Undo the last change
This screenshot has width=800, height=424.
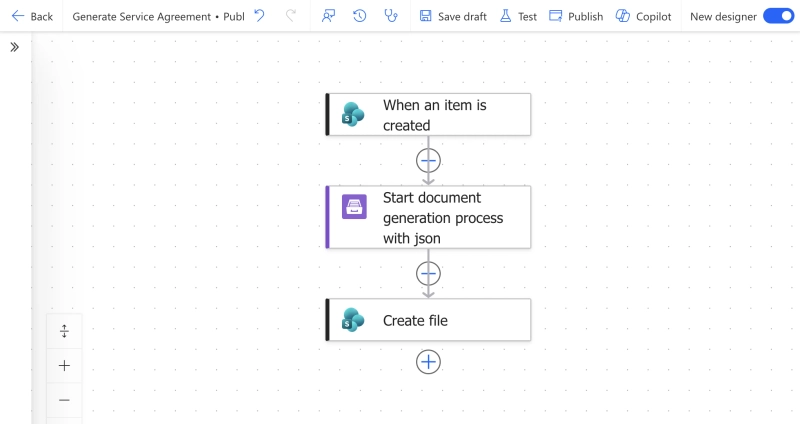pos(260,16)
